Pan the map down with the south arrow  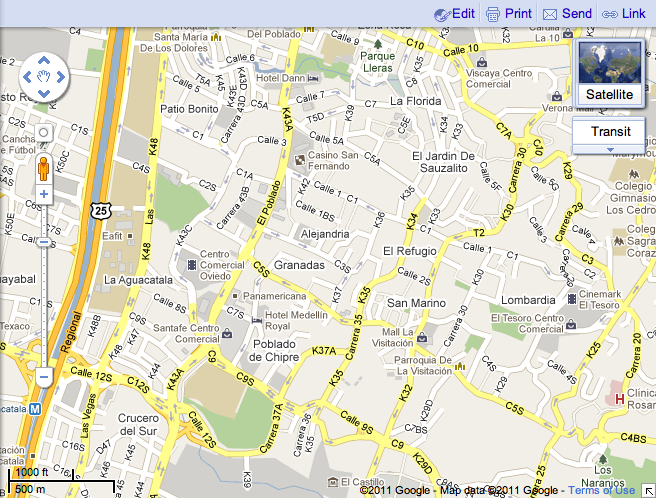click(x=44, y=93)
